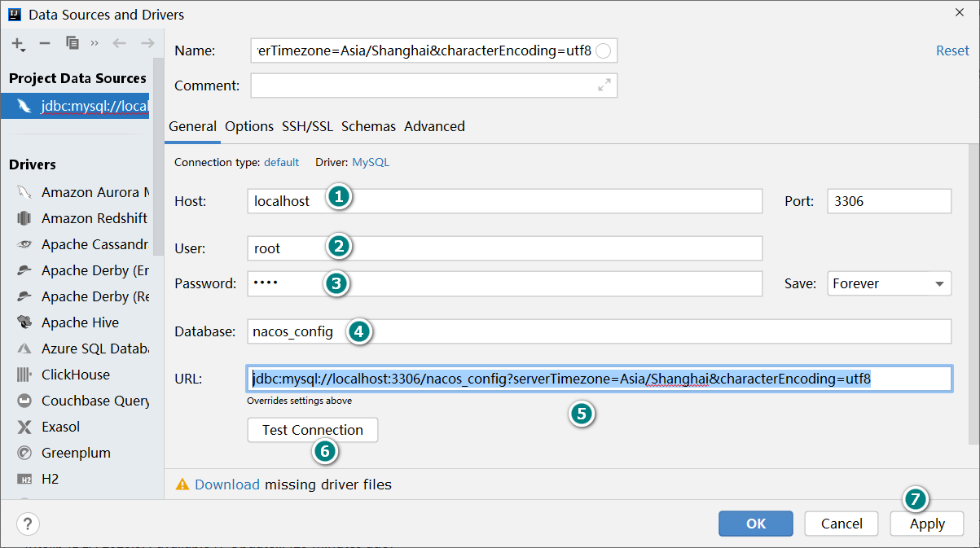
Task: Click Download missing driver files link
Action: 227,484
